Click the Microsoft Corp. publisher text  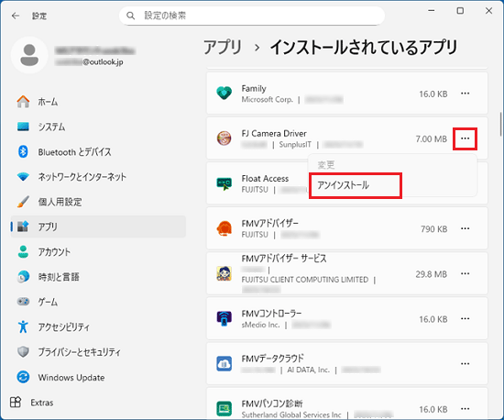(x=267, y=99)
